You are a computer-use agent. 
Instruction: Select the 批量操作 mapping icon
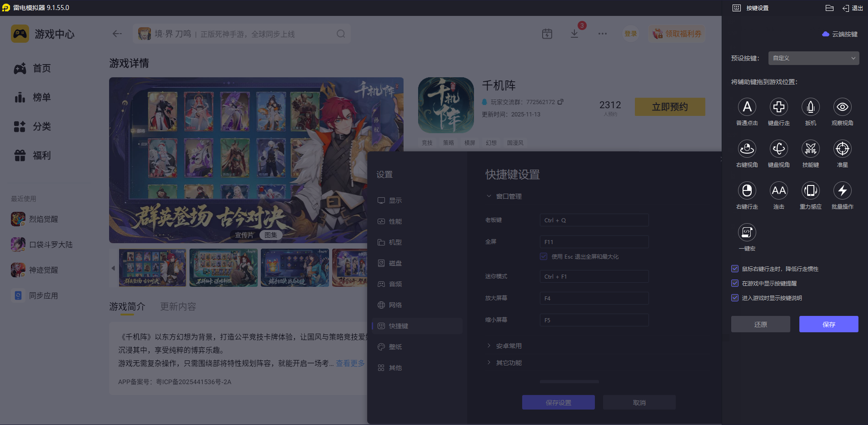point(843,191)
